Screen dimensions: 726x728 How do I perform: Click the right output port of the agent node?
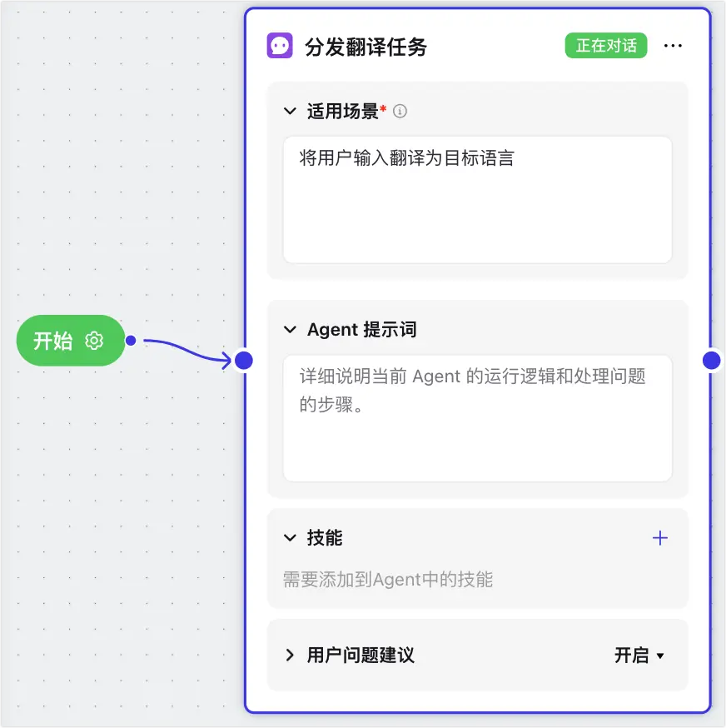click(x=710, y=360)
